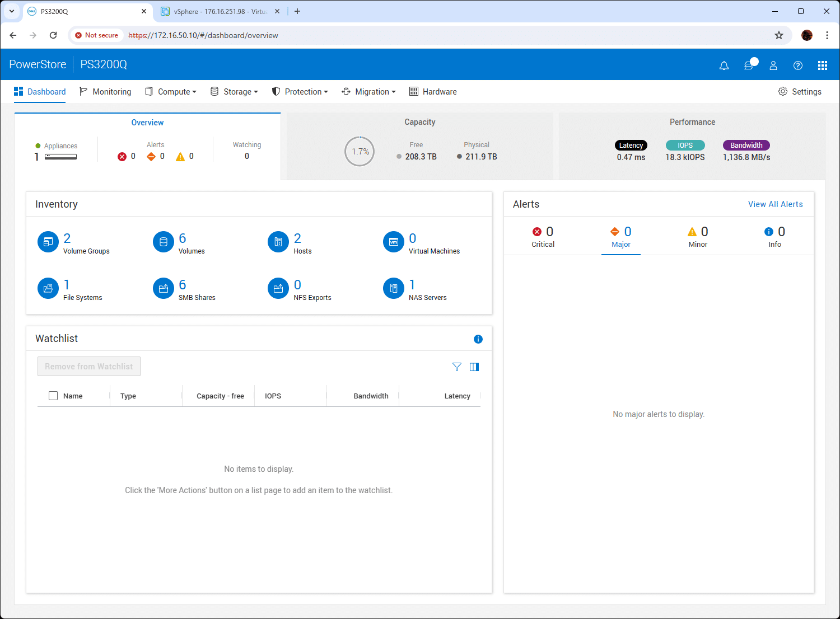Open Settings in the navigation bar
This screenshot has height=619, width=840.
[x=800, y=92]
